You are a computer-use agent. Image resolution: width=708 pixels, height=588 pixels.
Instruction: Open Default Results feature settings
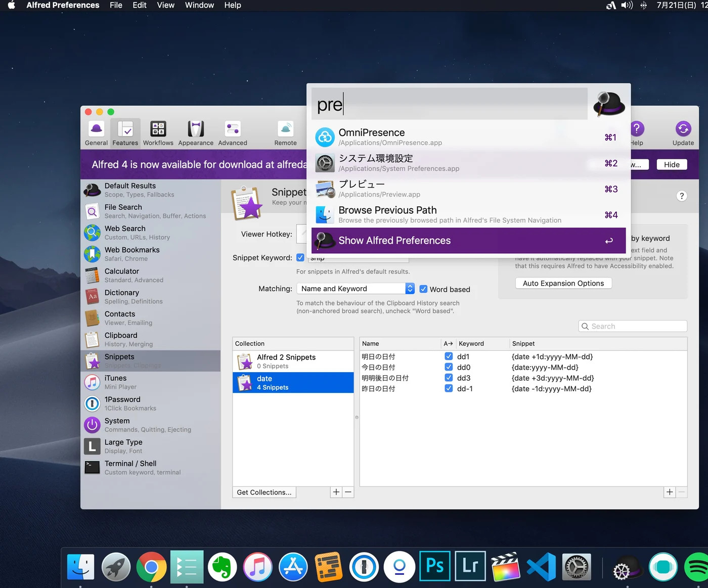(151, 190)
